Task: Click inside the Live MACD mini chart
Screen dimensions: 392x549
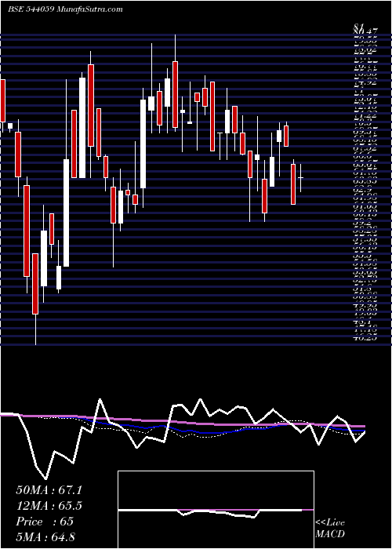Action: tap(216, 510)
